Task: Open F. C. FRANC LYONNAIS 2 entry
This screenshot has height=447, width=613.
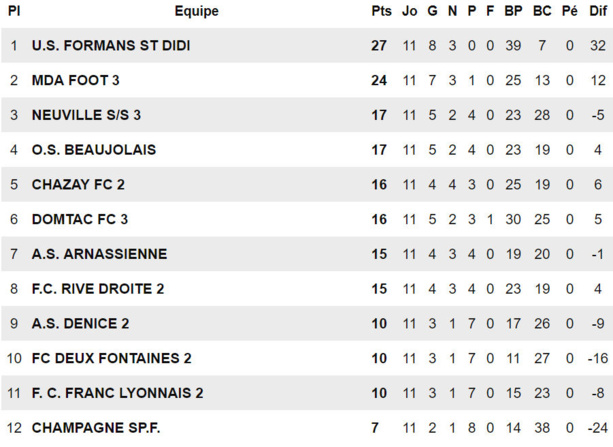Action: [118, 393]
